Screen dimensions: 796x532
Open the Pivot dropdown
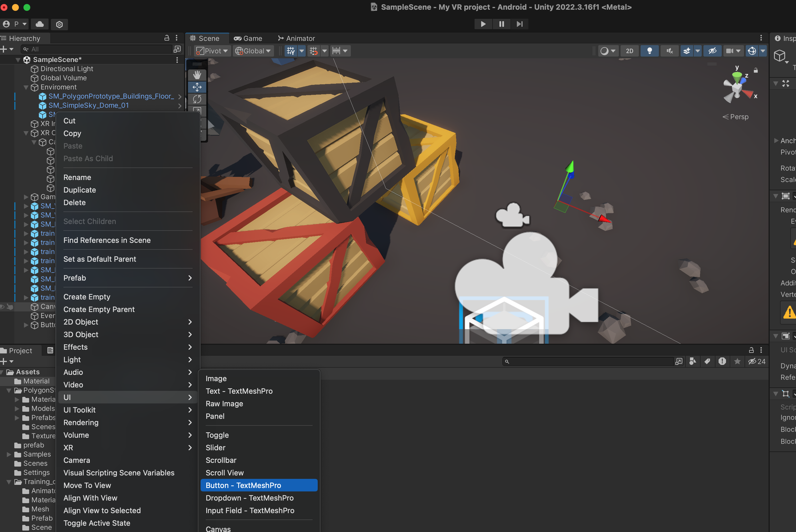(x=212, y=51)
